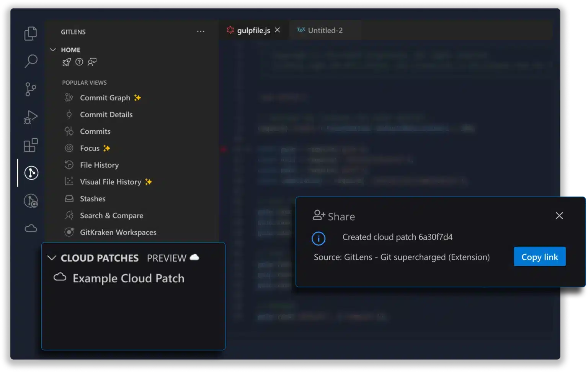The width and height of the screenshot is (588, 372).
Task: Collapse the CLOUD PATCHES section chevron
Action: coord(52,258)
